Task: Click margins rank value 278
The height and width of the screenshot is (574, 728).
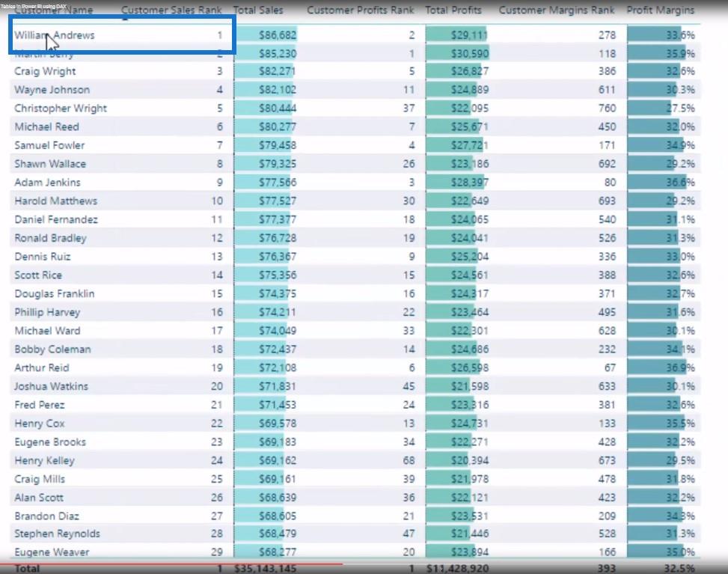Action: pos(607,35)
